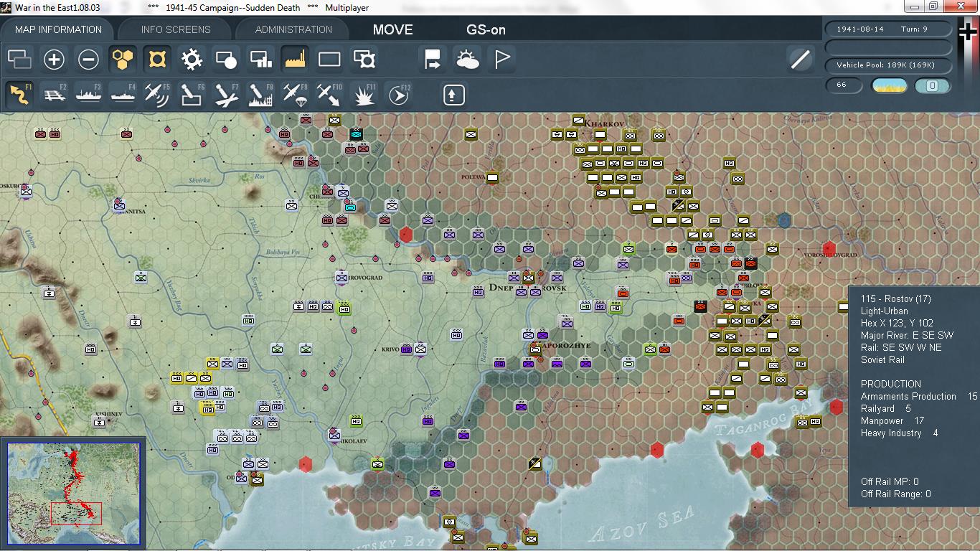
Task: Toggle the unit counters display
Action: [x=329, y=59]
